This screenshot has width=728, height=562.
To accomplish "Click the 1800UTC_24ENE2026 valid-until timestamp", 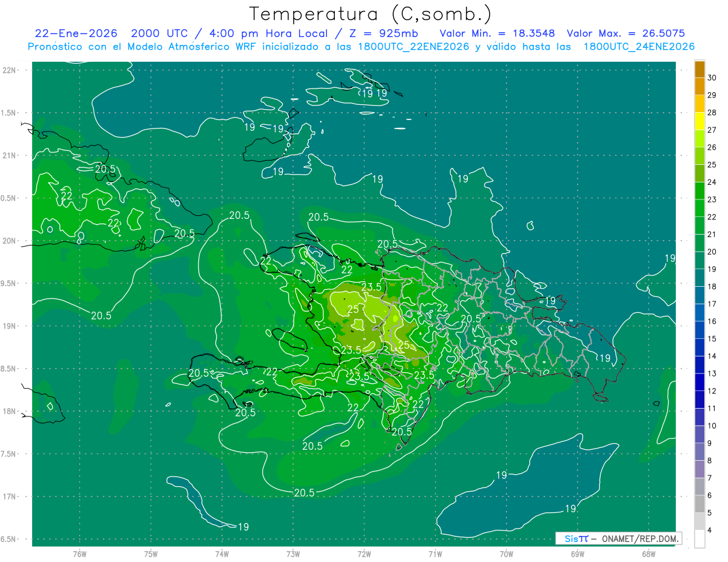I will click(639, 47).
